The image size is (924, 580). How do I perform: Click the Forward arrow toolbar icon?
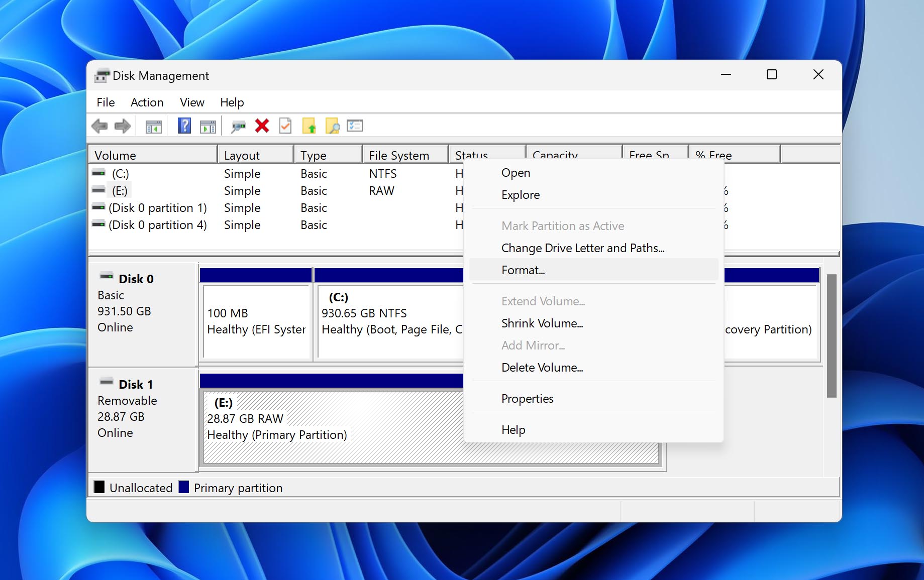122,126
